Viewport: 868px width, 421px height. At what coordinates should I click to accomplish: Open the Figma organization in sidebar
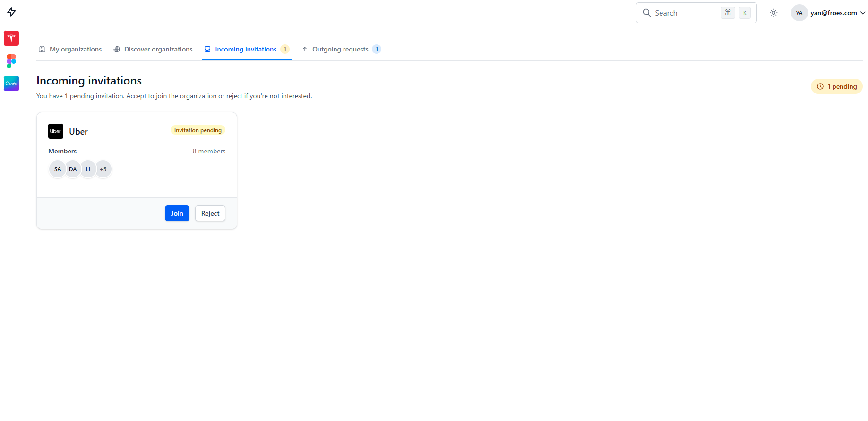(11, 61)
